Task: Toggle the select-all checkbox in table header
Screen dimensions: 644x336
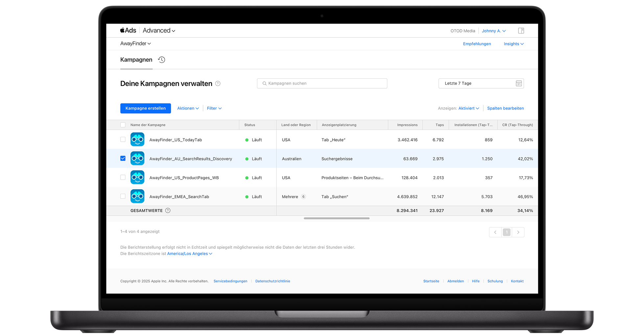Action: [123, 125]
